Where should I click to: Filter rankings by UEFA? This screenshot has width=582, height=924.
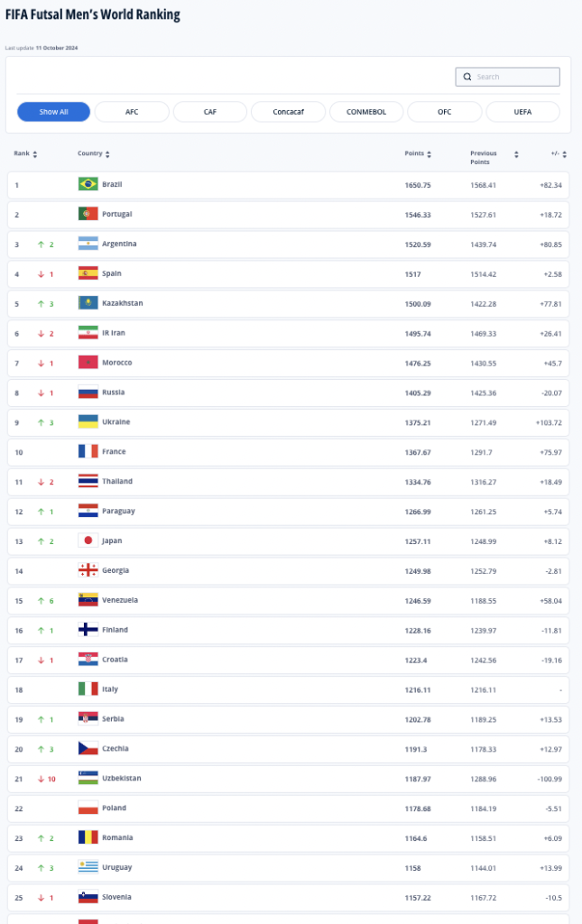522,111
